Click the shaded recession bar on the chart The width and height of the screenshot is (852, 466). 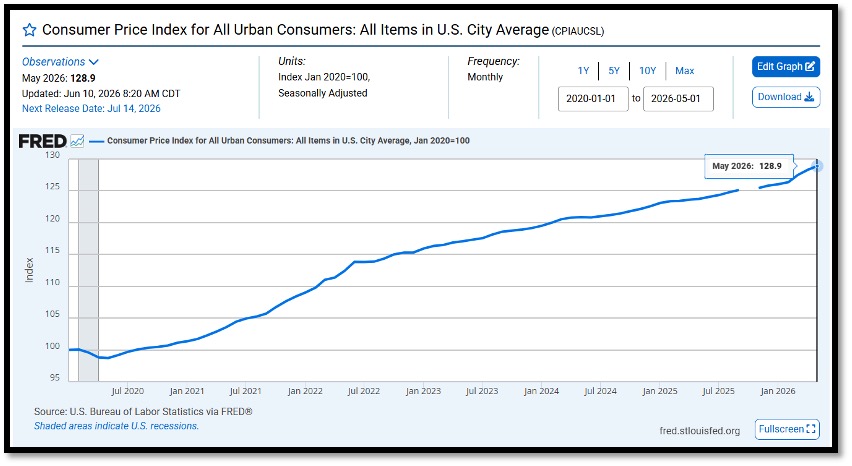point(89,270)
